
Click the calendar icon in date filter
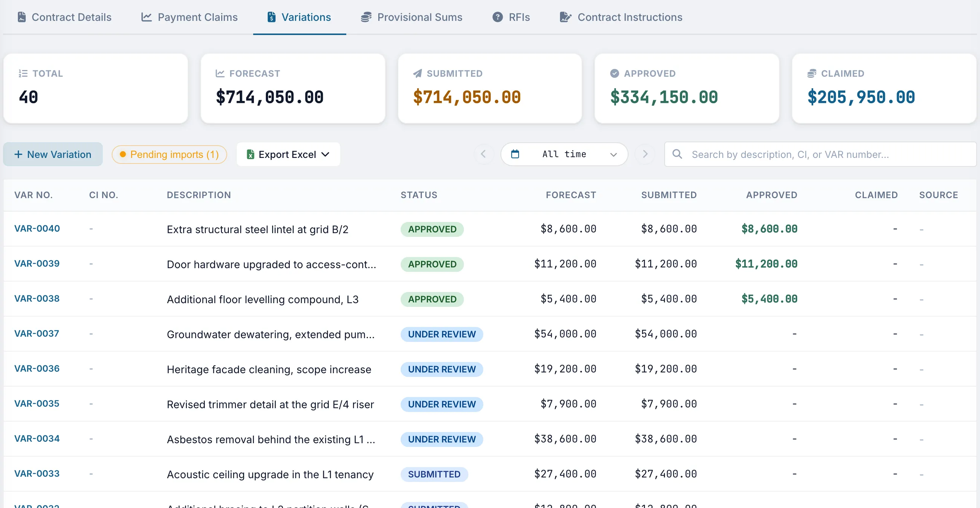tap(515, 154)
